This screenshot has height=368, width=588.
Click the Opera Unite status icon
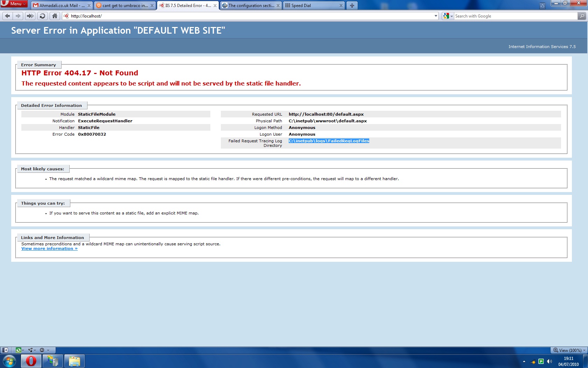click(30, 350)
